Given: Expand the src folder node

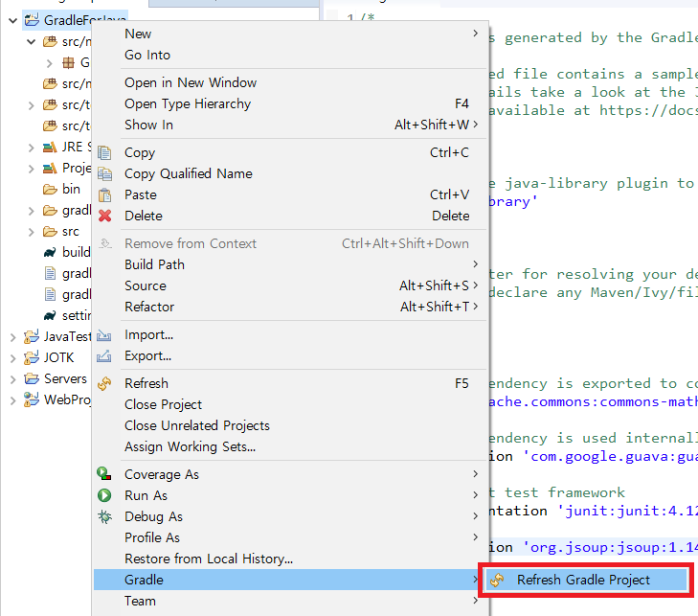Looking at the screenshot, I should pos(32,232).
